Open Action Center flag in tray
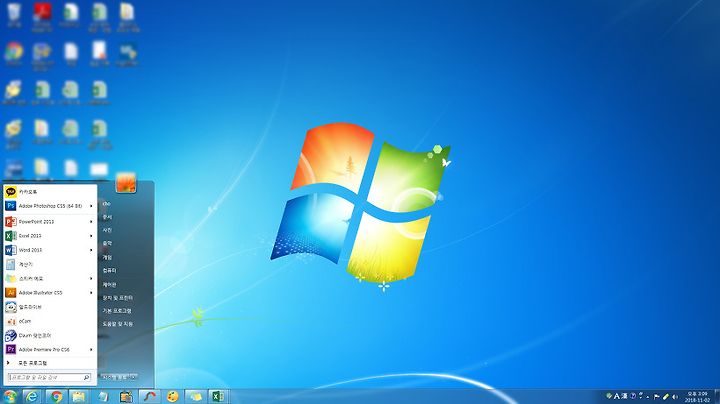Screen dimensions: 720x404 (657, 397)
